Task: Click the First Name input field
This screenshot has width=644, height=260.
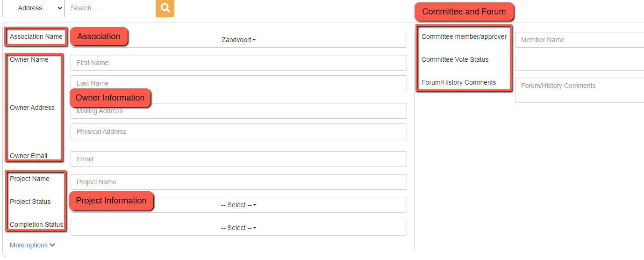Action: [x=238, y=63]
